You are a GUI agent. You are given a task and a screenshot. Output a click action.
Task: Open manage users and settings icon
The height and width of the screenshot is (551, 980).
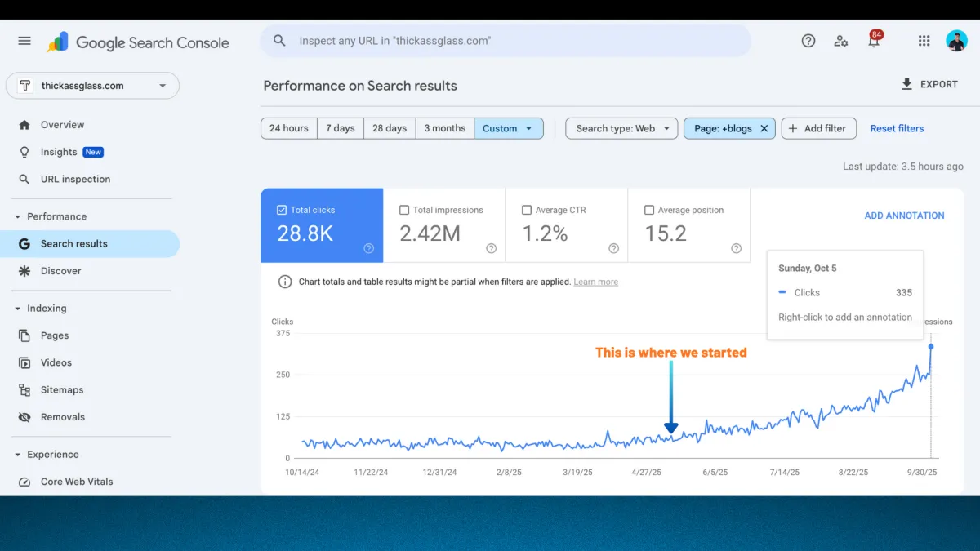click(x=840, y=41)
